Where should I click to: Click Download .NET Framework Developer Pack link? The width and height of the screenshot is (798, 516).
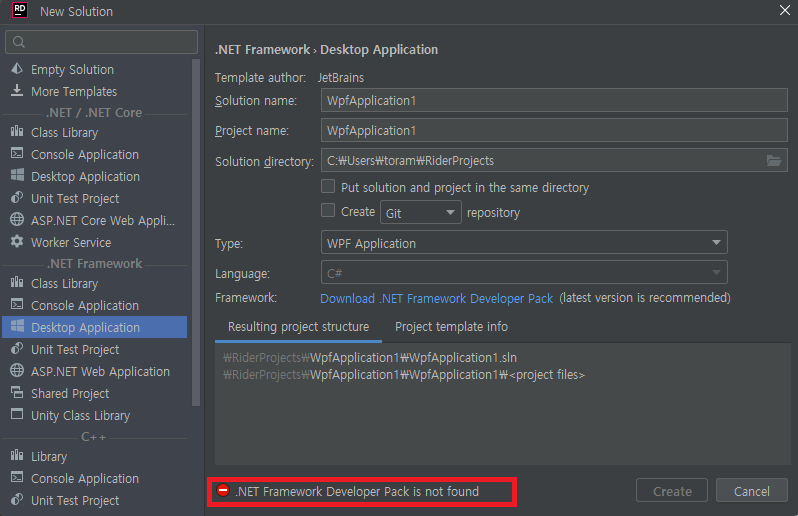point(436,298)
